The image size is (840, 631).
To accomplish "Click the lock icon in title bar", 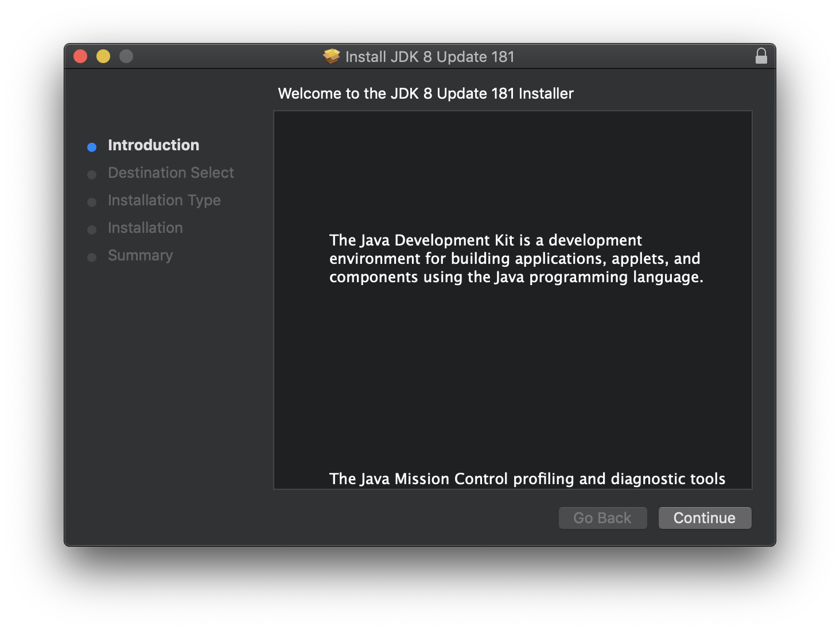I will tap(761, 56).
